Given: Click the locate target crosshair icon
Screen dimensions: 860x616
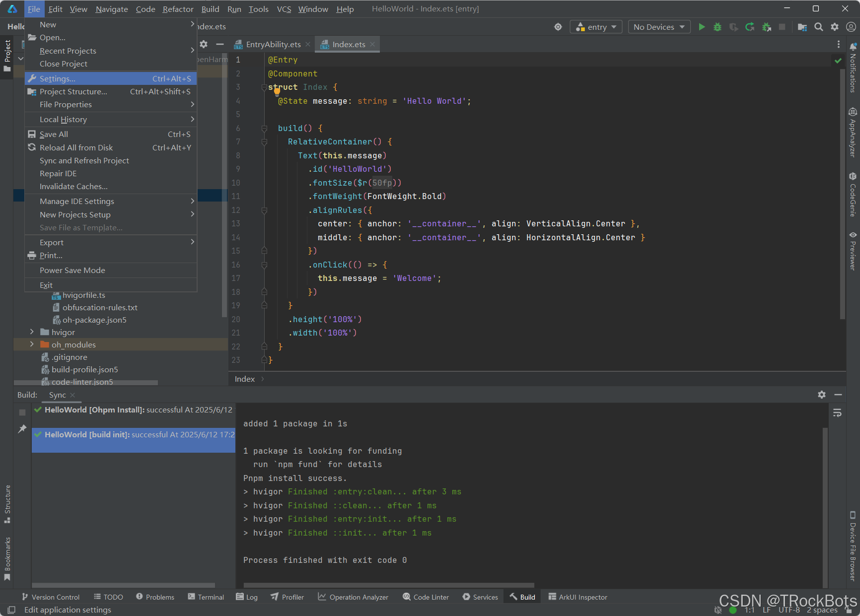Looking at the screenshot, I should pos(558,27).
